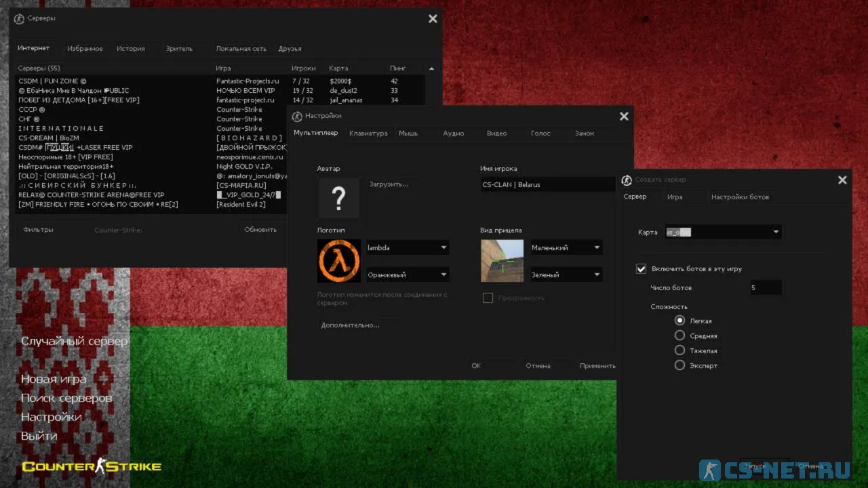The image size is (868, 488).
Task: Switch to Локальная сеть tab
Action: coord(241,49)
